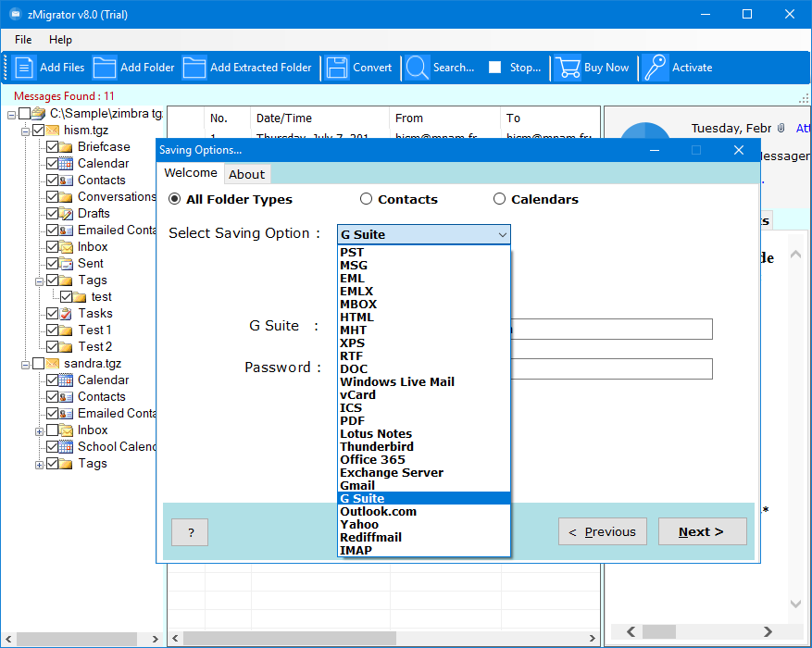
Task: Click the Emailed Contacts icon under sandra.tgz
Action: point(66,414)
